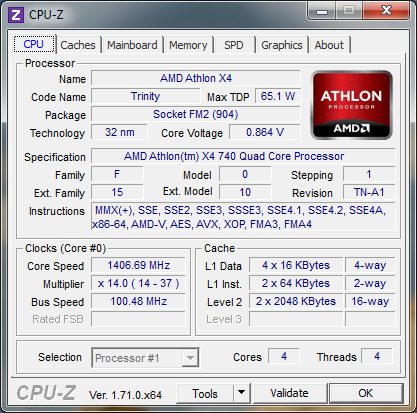Click the version text 'Ver. 1.71.0.x64'
417x413 pixels.
click(125, 395)
